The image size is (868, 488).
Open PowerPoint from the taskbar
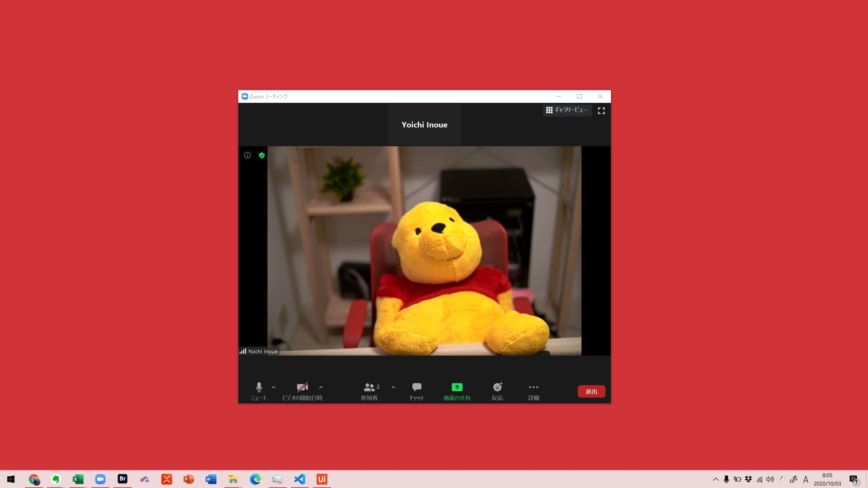click(189, 479)
